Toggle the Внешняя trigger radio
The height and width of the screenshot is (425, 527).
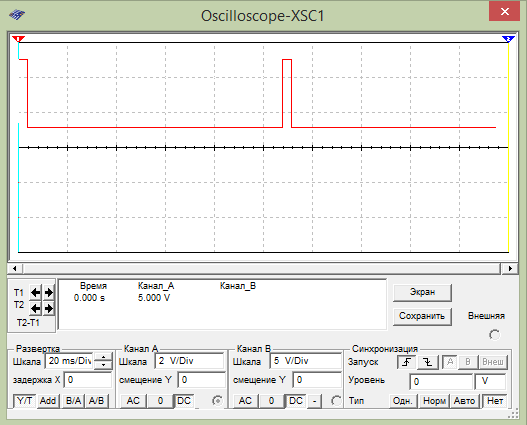tap(494, 335)
